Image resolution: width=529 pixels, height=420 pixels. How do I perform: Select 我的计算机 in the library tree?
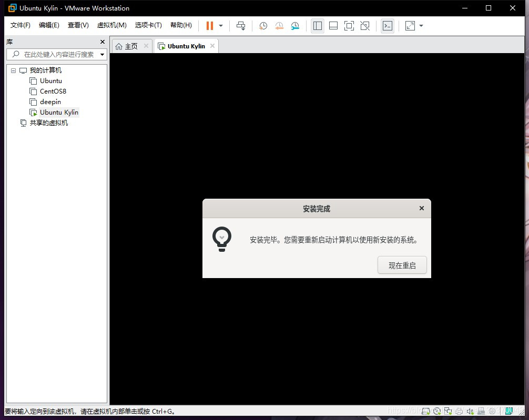[x=46, y=70]
